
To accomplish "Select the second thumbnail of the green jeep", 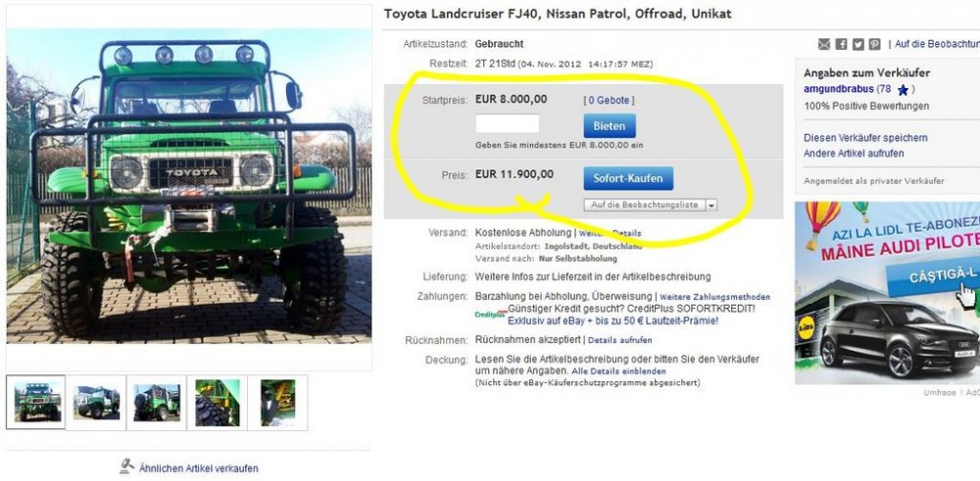I will pyautogui.click(x=96, y=403).
